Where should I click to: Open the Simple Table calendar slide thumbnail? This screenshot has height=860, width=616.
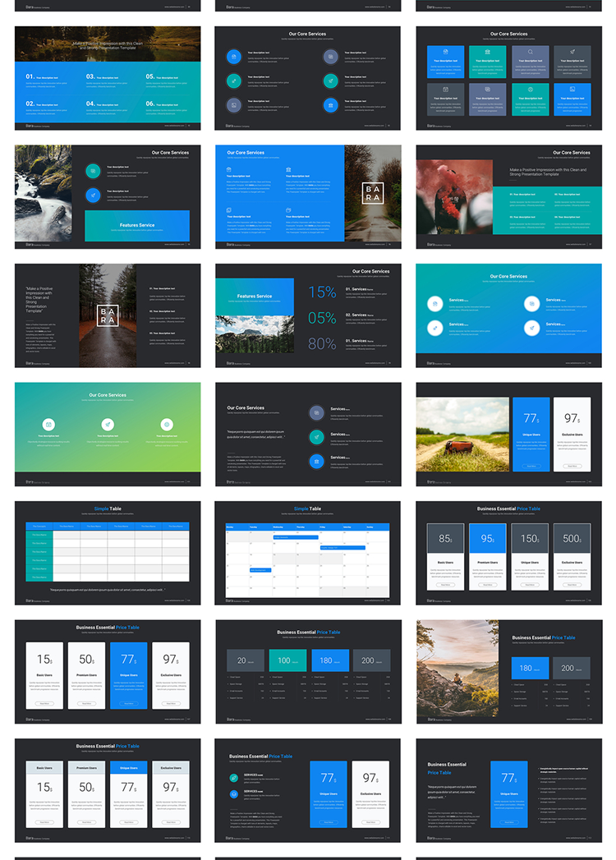[308, 552]
